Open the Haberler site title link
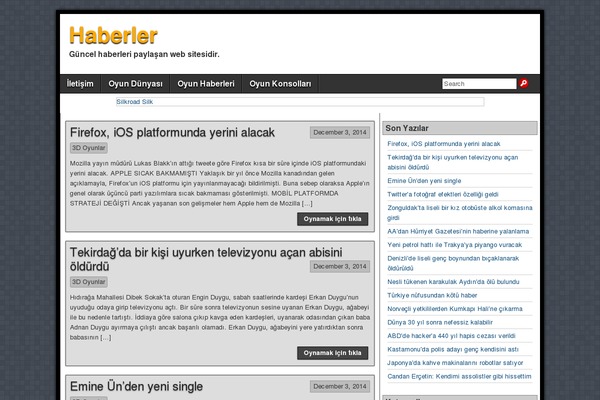 coord(113,36)
